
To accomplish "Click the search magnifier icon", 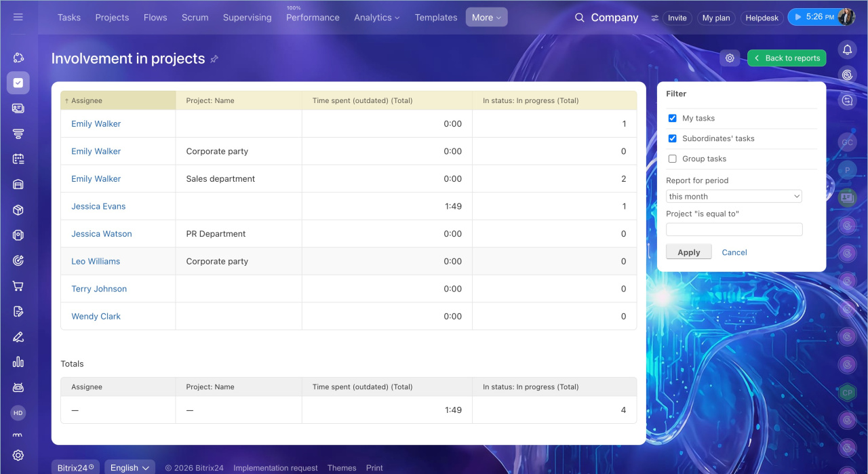I will pyautogui.click(x=579, y=18).
